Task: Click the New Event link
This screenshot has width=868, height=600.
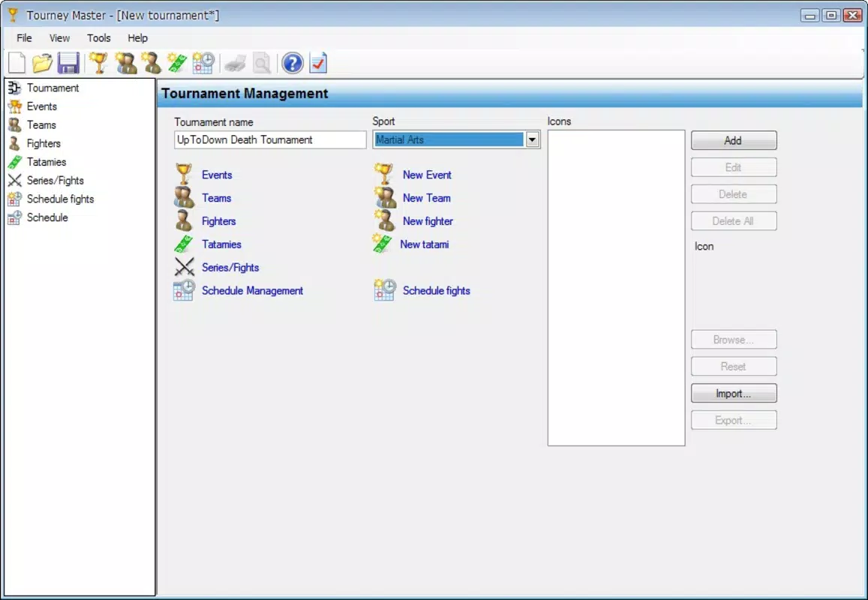Action: pyautogui.click(x=427, y=175)
